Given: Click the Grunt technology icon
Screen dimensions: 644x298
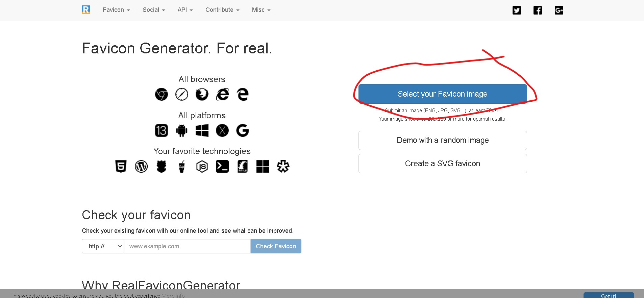Looking at the screenshot, I should pos(162,166).
